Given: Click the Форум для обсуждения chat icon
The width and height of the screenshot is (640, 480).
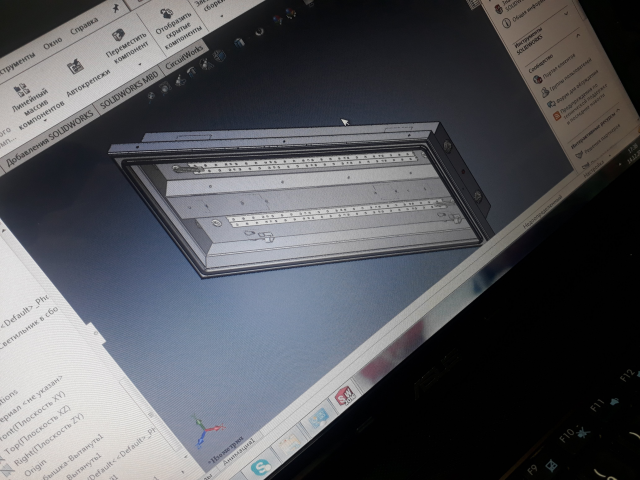Looking at the screenshot, I should 551,104.
